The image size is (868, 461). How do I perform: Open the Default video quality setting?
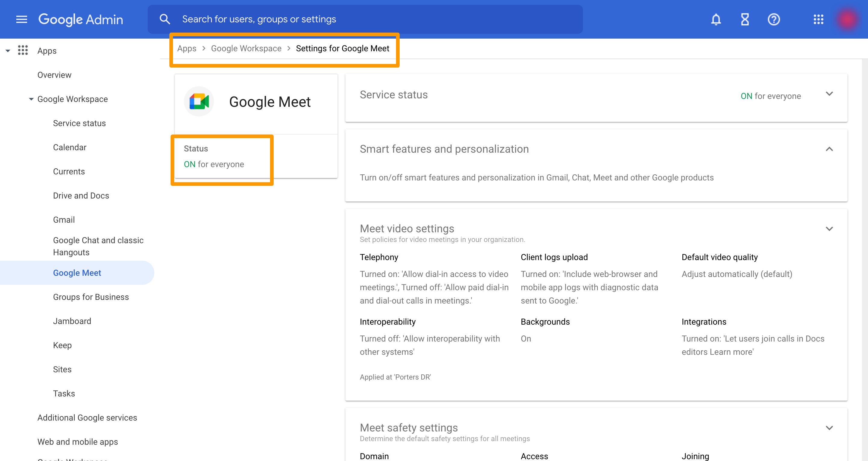point(719,257)
